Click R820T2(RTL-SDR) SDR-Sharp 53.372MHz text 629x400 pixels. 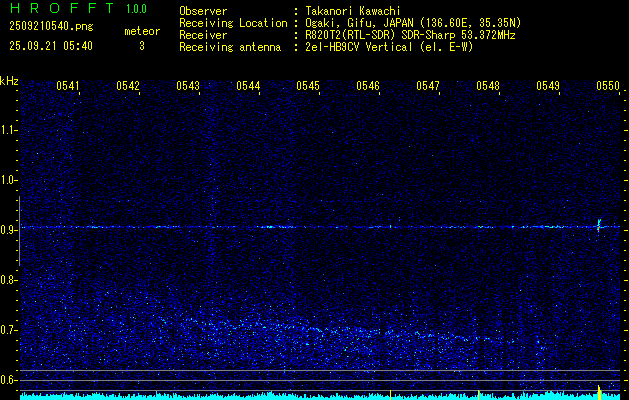click(410, 35)
